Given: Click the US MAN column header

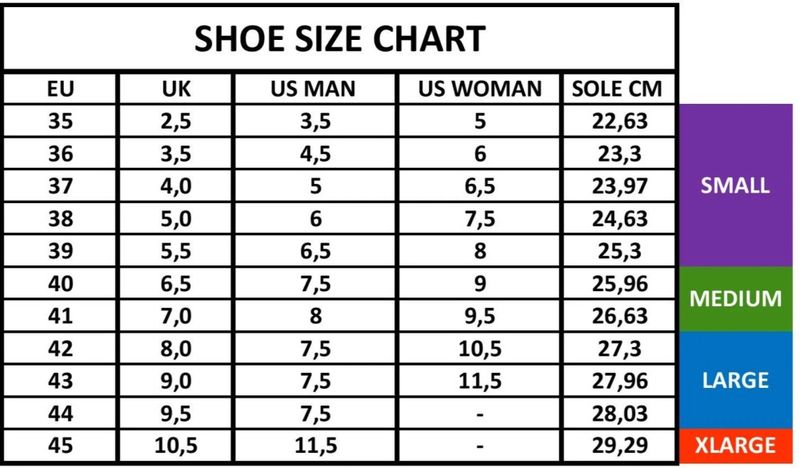Looking at the screenshot, I should (x=314, y=89).
